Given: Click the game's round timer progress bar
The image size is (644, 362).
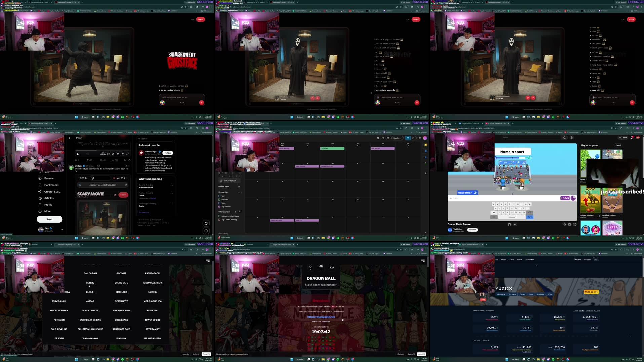Looking at the screenshot, I should click(x=513, y=158).
